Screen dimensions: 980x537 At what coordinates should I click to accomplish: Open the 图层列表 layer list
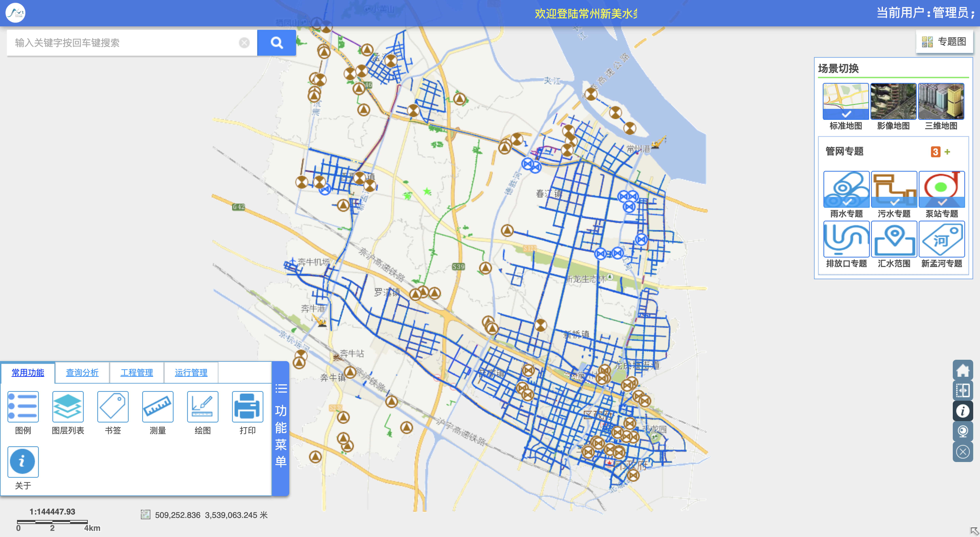68,406
